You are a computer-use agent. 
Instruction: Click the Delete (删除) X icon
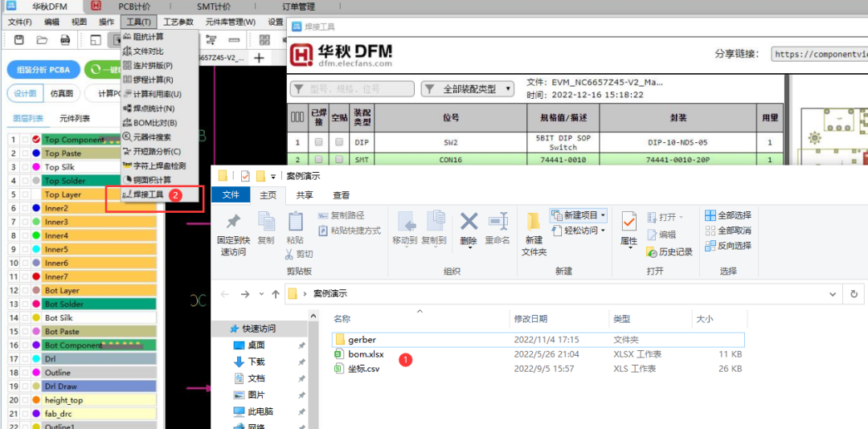(469, 222)
